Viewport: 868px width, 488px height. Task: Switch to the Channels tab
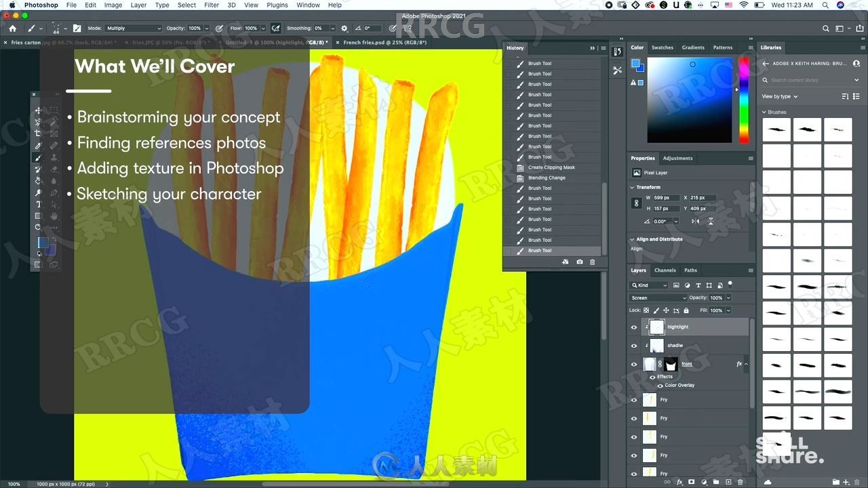coord(665,270)
